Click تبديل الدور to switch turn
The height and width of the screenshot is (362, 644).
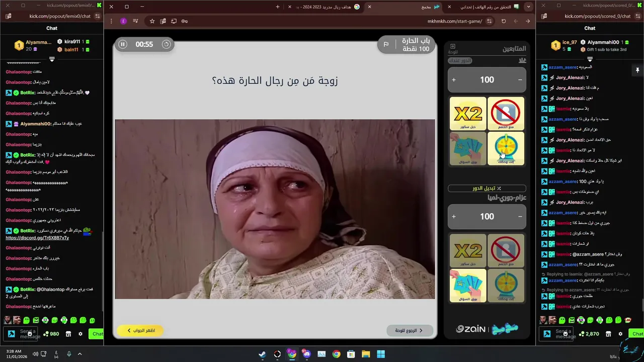pyautogui.click(x=487, y=188)
